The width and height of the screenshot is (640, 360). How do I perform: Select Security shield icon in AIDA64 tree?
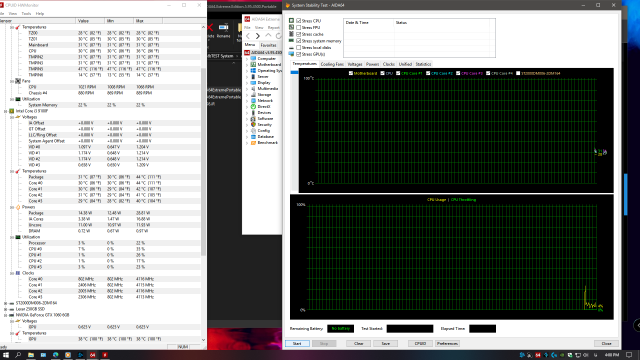253,125
